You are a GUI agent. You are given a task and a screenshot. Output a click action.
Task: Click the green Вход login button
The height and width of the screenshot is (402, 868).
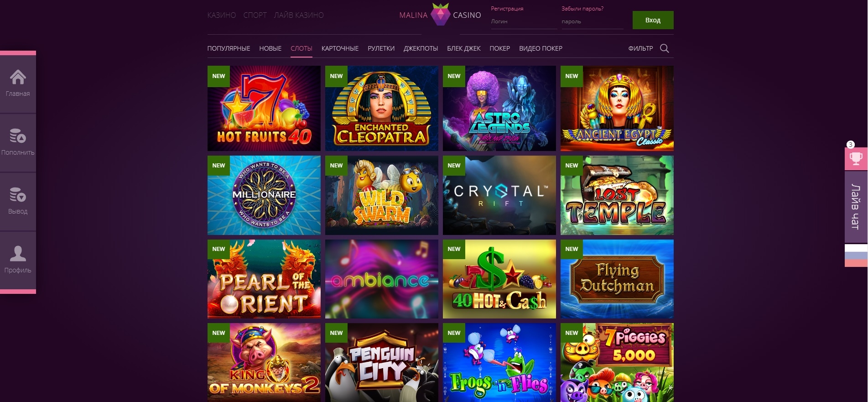click(x=653, y=20)
